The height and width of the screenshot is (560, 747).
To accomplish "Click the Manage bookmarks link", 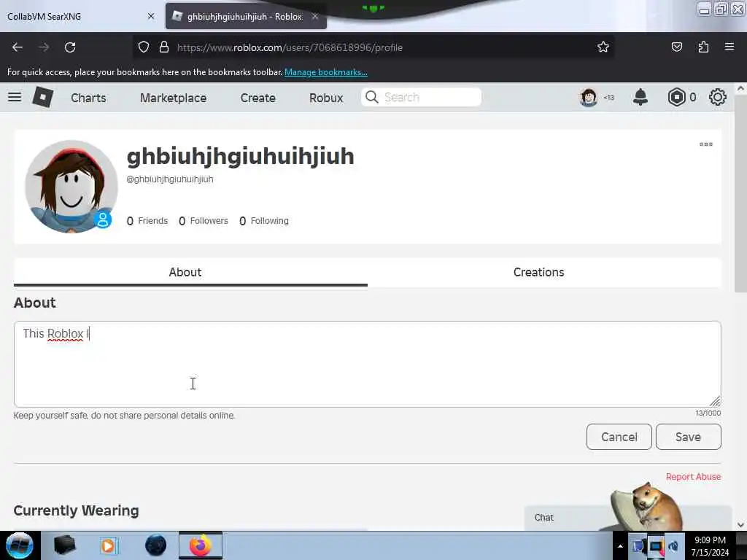I will coord(326,72).
